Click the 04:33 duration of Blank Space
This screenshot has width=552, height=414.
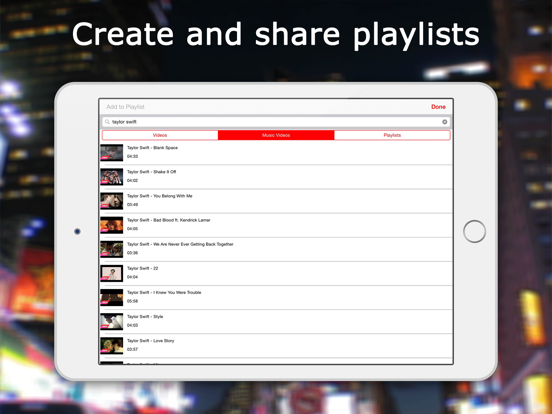point(132,156)
